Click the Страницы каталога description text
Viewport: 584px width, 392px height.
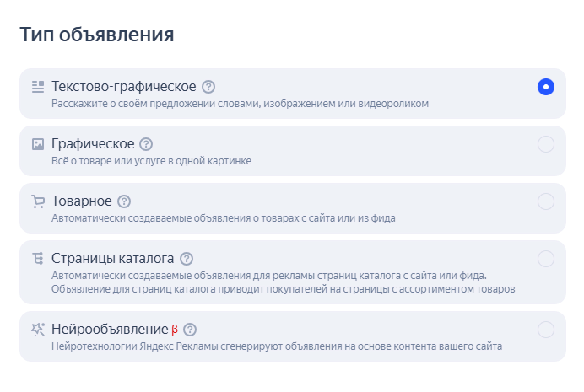pyautogui.click(x=283, y=282)
